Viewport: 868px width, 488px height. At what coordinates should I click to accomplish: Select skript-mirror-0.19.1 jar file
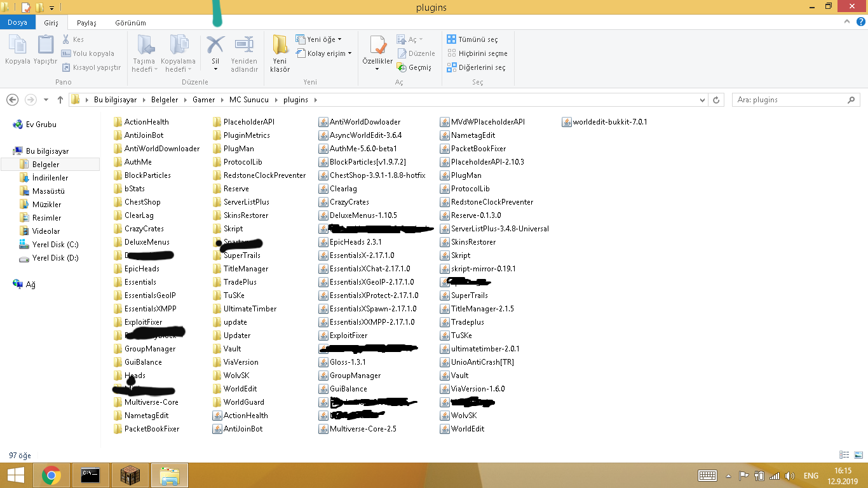coord(483,269)
